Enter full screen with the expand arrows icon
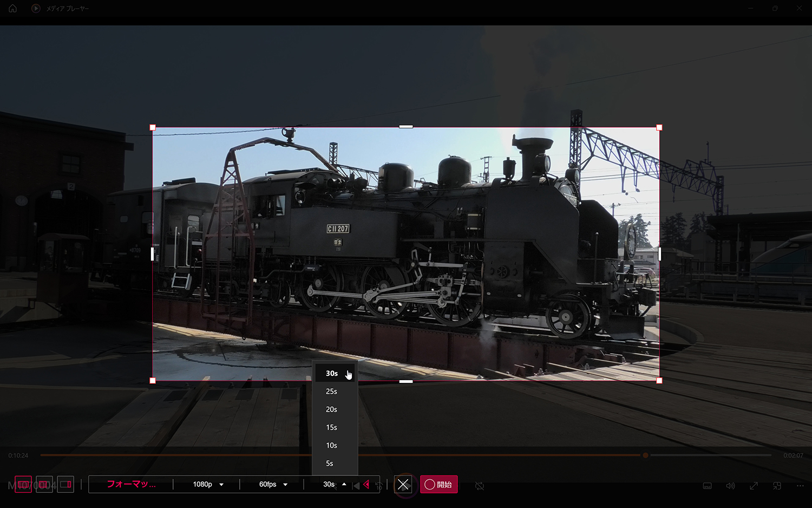812x508 pixels. coord(754,486)
